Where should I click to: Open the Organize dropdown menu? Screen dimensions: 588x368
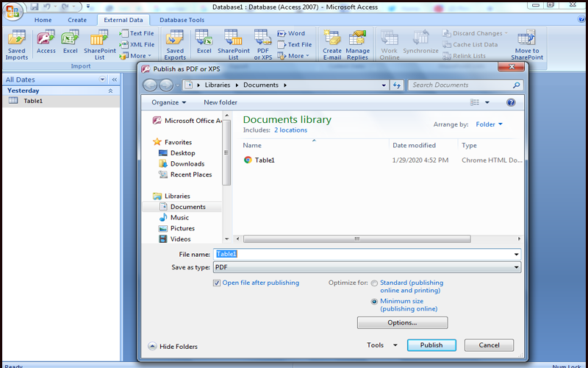click(x=169, y=102)
